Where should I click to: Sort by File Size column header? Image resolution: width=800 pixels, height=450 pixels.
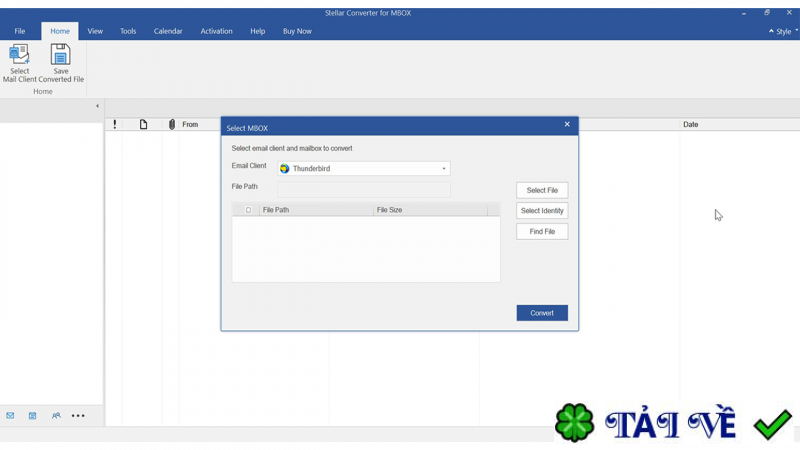tap(430, 210)
